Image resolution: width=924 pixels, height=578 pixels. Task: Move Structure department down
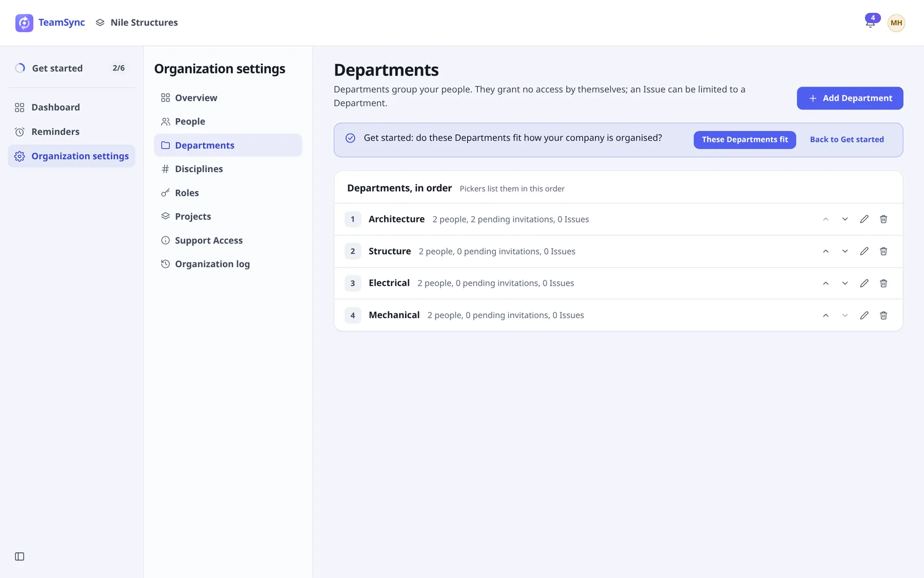click(845, 251)
